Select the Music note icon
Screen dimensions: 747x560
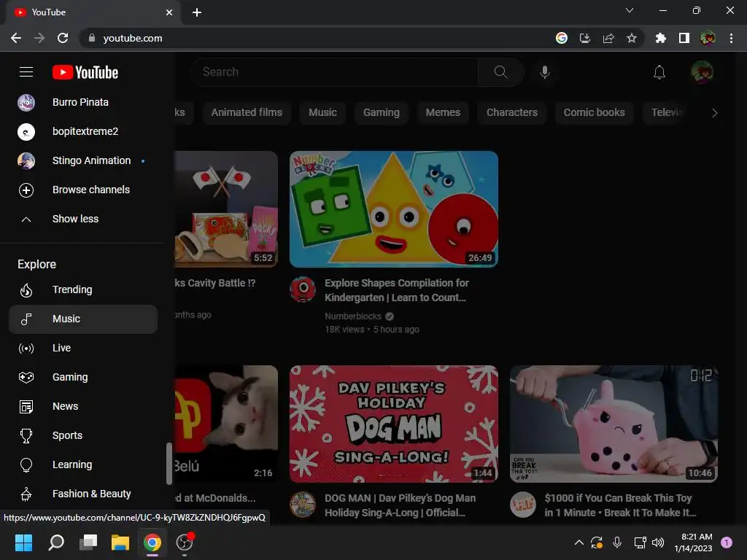pyautogui.click(x=26, y=319)
